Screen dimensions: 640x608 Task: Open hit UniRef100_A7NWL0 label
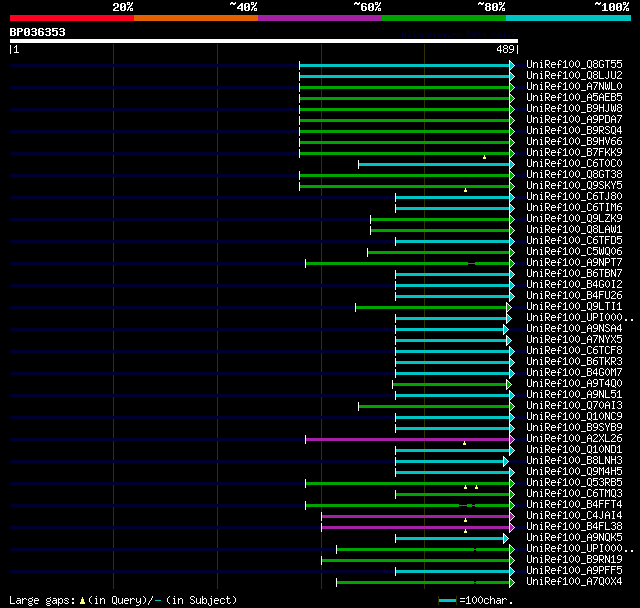574,87
